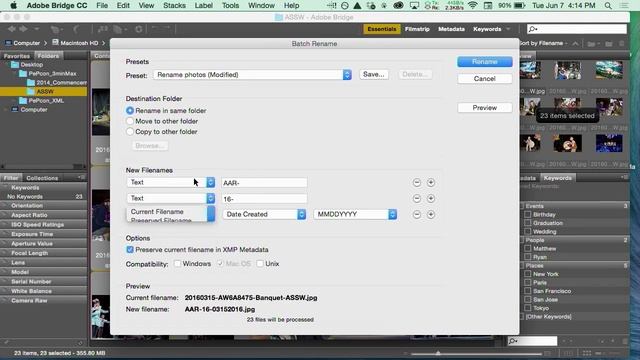Click the Preview button
Screen dimensions: 640x360
484,108
